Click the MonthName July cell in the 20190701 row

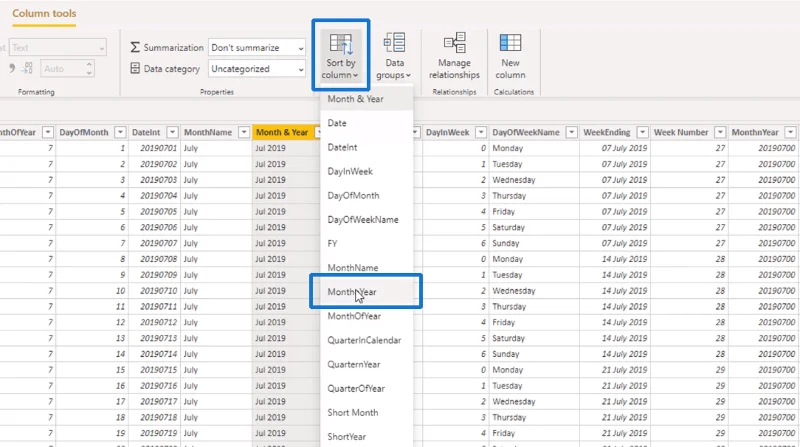tap(216, 148)
